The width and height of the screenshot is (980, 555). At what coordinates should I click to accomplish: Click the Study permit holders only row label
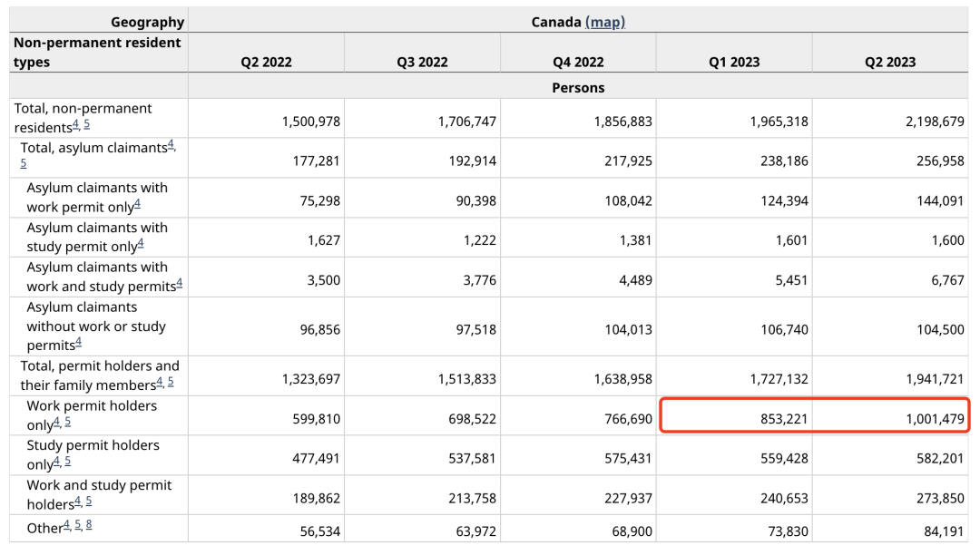(93, 454)
